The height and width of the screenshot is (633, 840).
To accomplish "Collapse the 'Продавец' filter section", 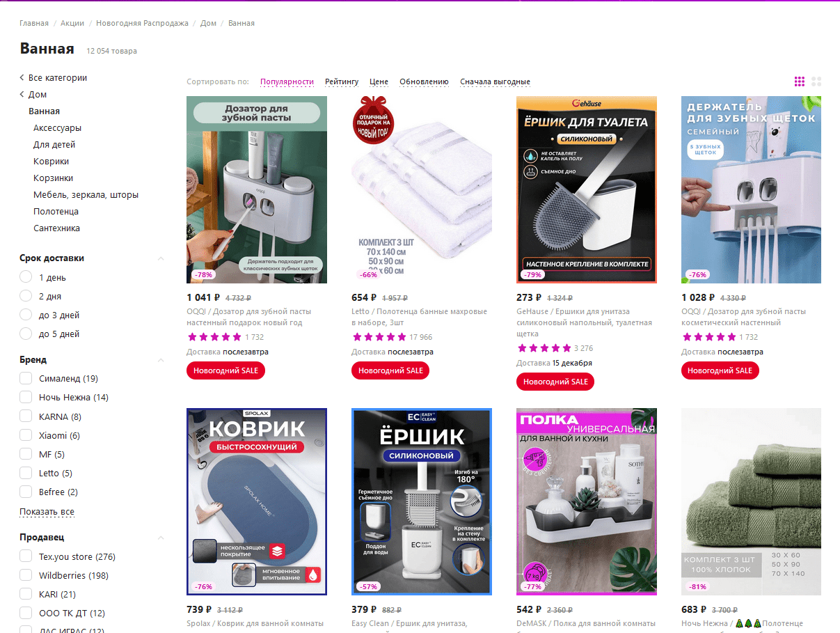I will point(161,538).
